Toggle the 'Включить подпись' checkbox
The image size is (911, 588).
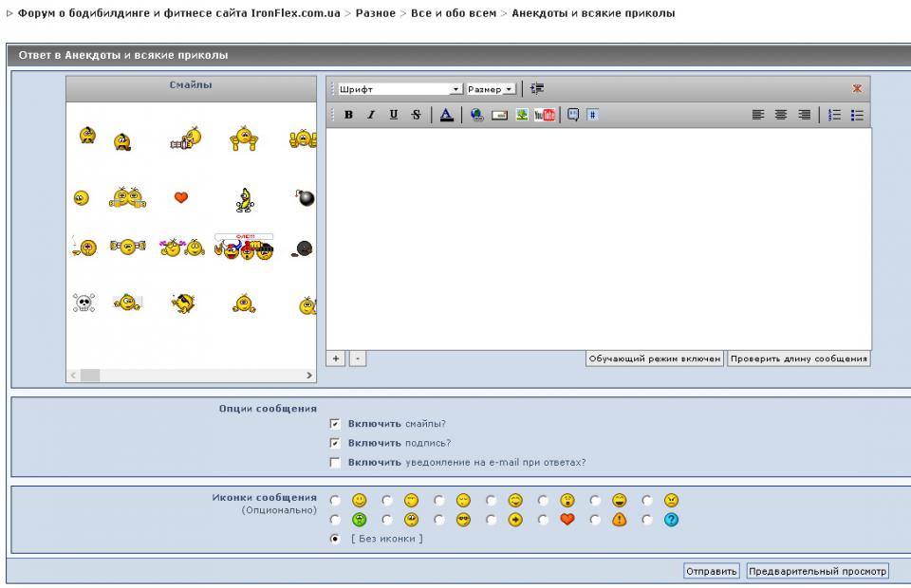(335, 443)
